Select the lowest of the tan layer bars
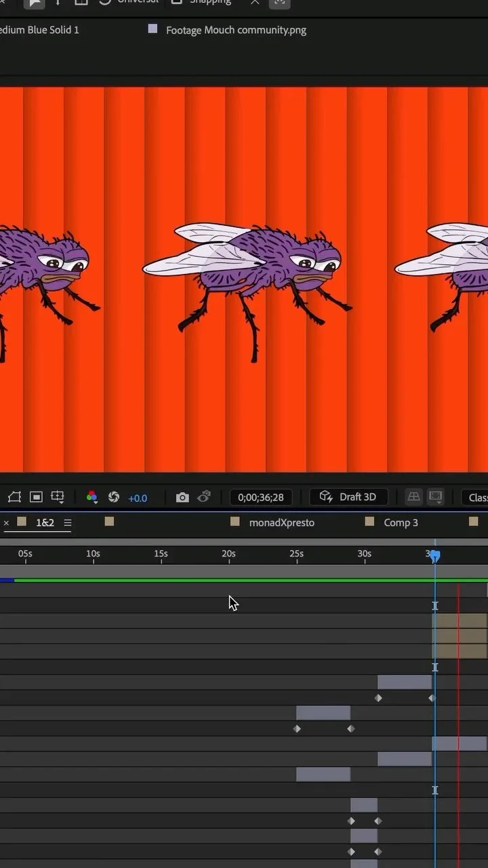 tap(460, 651)
